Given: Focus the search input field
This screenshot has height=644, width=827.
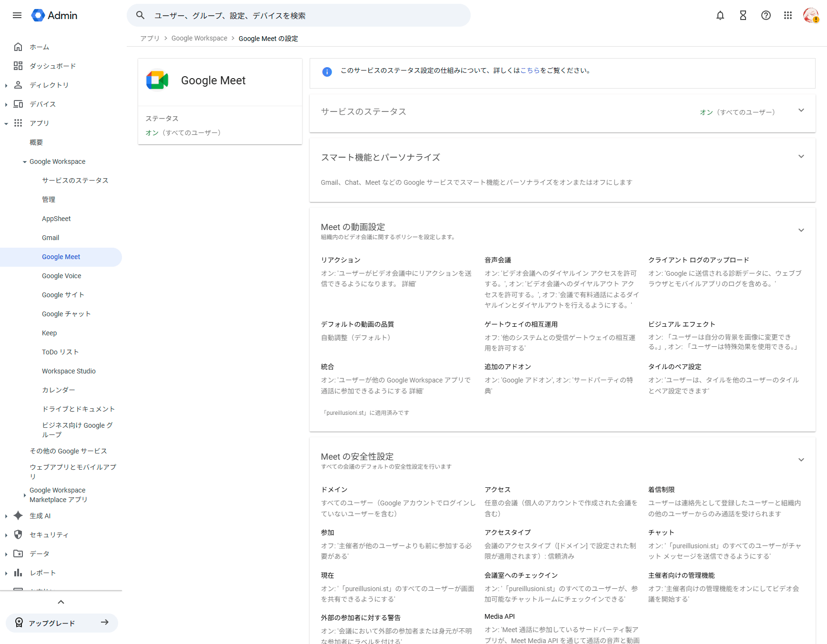Looking at the screenshot, I should [x=305, y=15].
